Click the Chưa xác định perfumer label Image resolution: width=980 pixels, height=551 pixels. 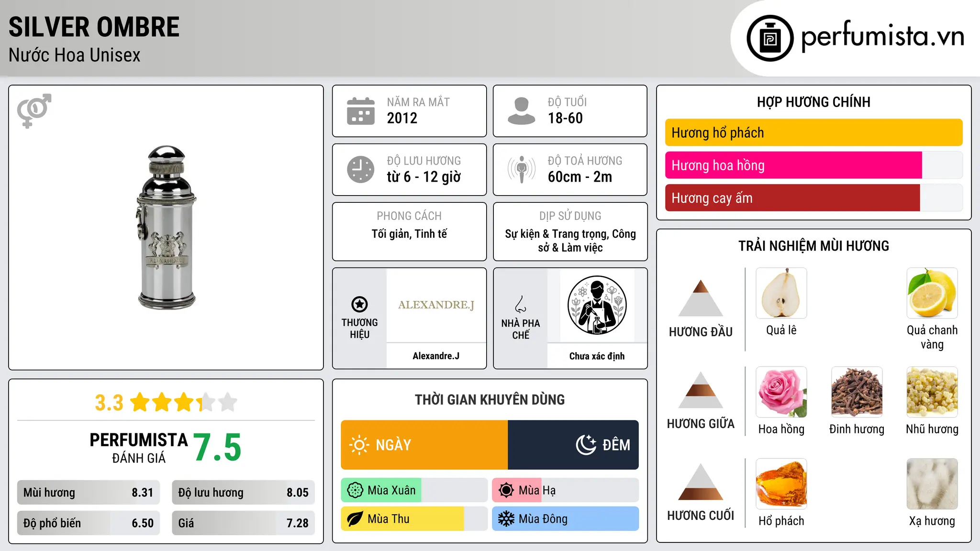click(x=597, y=356)
